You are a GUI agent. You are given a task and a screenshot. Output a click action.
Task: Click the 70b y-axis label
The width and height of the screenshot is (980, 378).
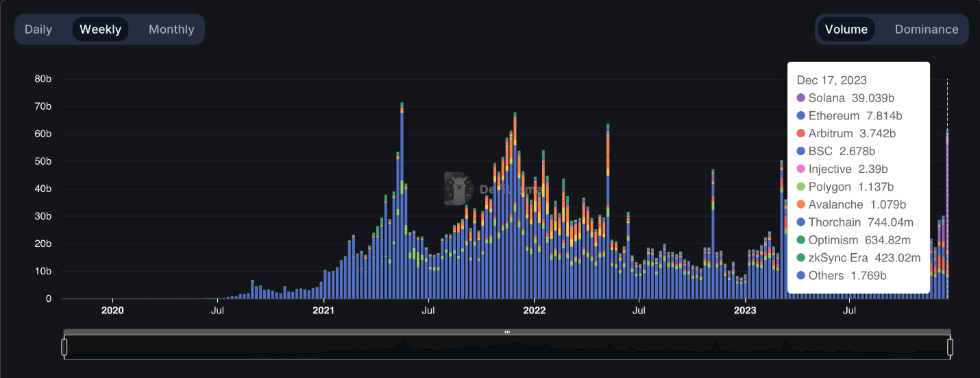click(x=43, y=106)
